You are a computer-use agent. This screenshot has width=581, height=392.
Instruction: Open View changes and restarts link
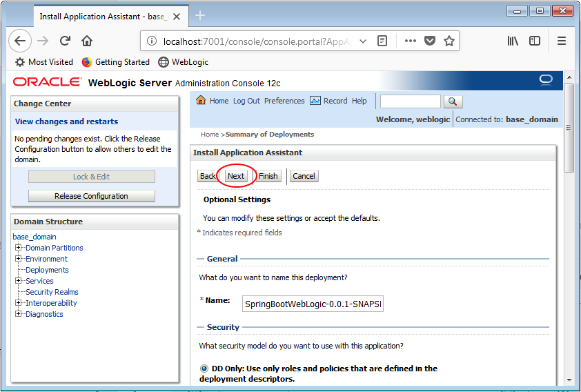(66, 121)
